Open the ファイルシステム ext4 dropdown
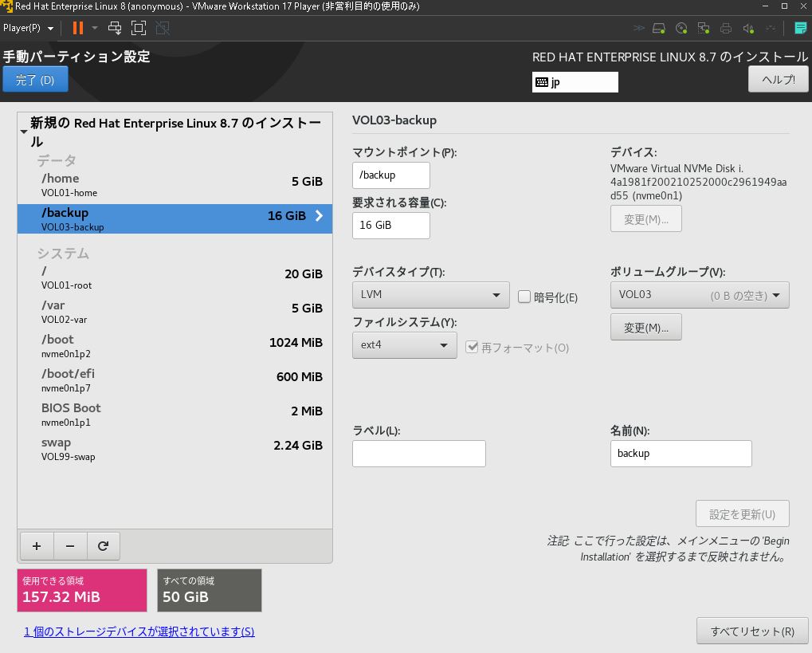The image size is (812, 653). coord(405,345)
